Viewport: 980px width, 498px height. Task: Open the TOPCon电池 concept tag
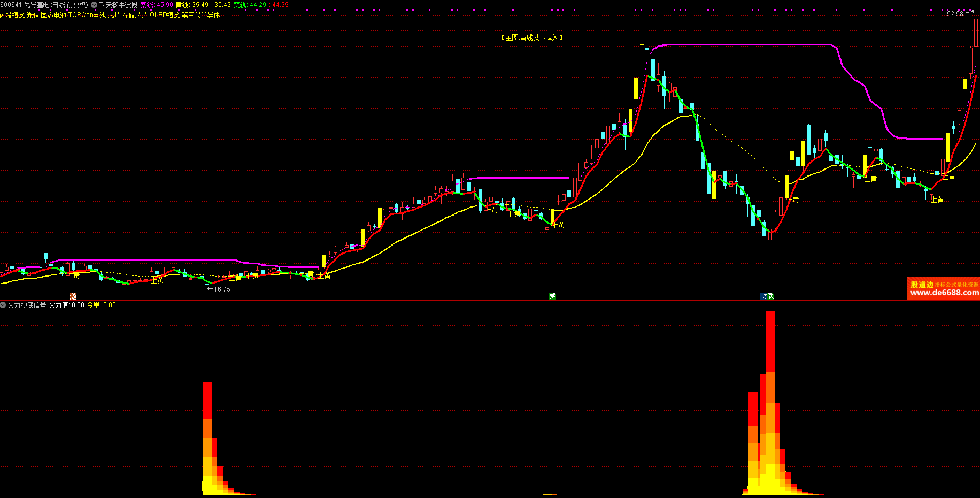coord(87,15)
